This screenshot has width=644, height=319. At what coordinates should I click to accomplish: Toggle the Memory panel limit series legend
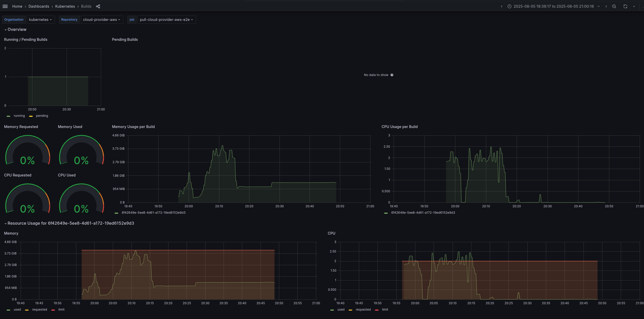(61, 310)
